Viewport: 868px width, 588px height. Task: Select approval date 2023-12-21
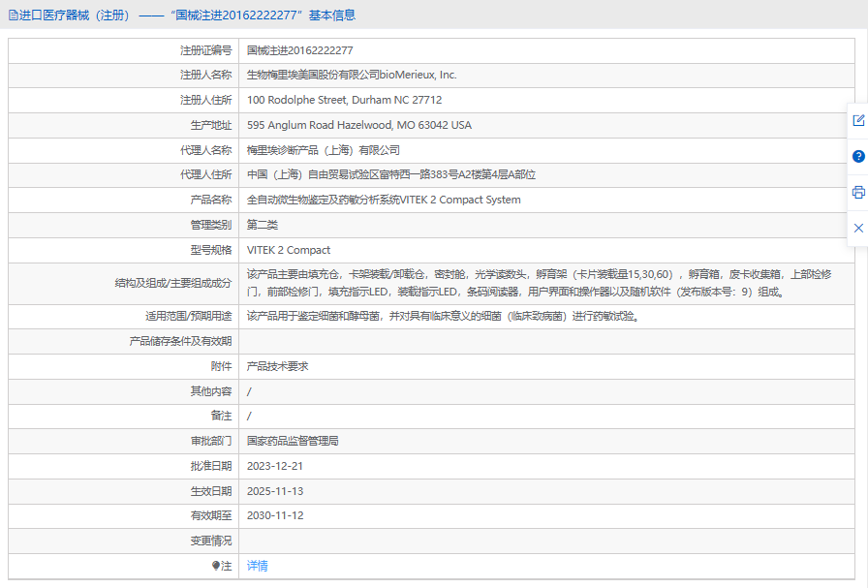tap(275, 466)
